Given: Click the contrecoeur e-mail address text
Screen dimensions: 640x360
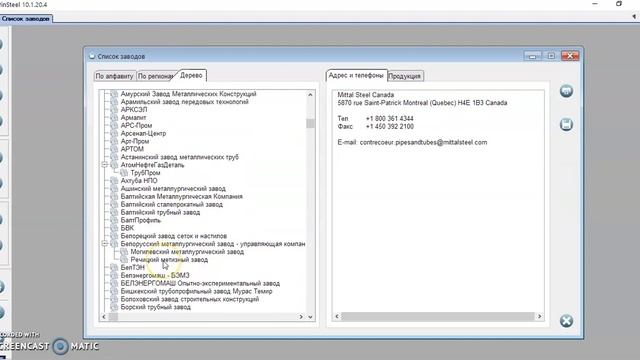Looking at the screenshot, I should tap(423, 142).
